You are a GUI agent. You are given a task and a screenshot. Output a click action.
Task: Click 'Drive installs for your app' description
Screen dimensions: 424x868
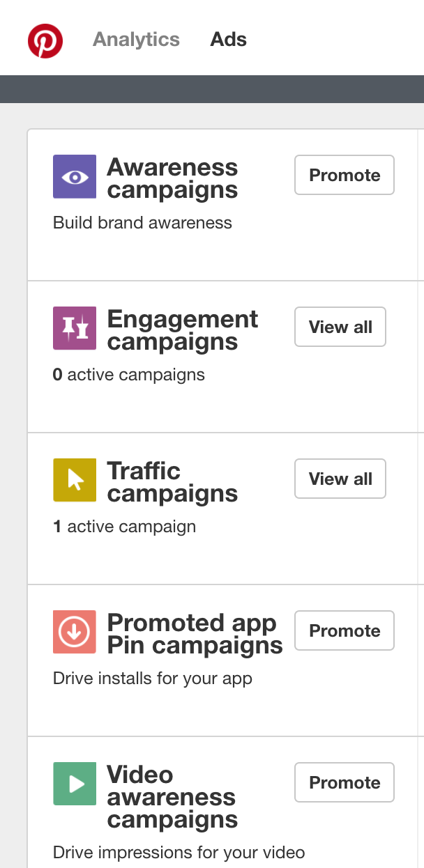pos(153,678)
